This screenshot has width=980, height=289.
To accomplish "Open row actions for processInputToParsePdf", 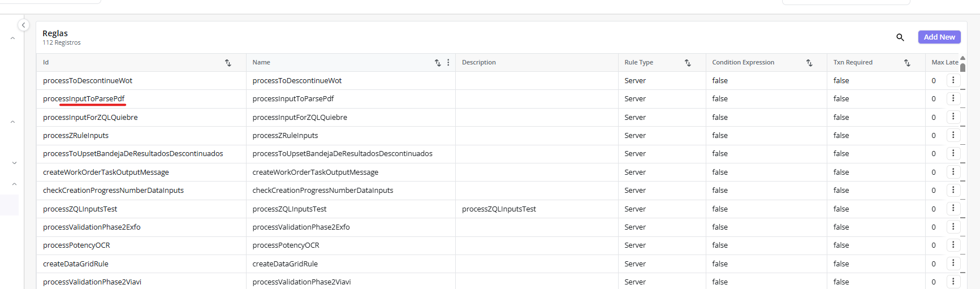I will [953, 98].
